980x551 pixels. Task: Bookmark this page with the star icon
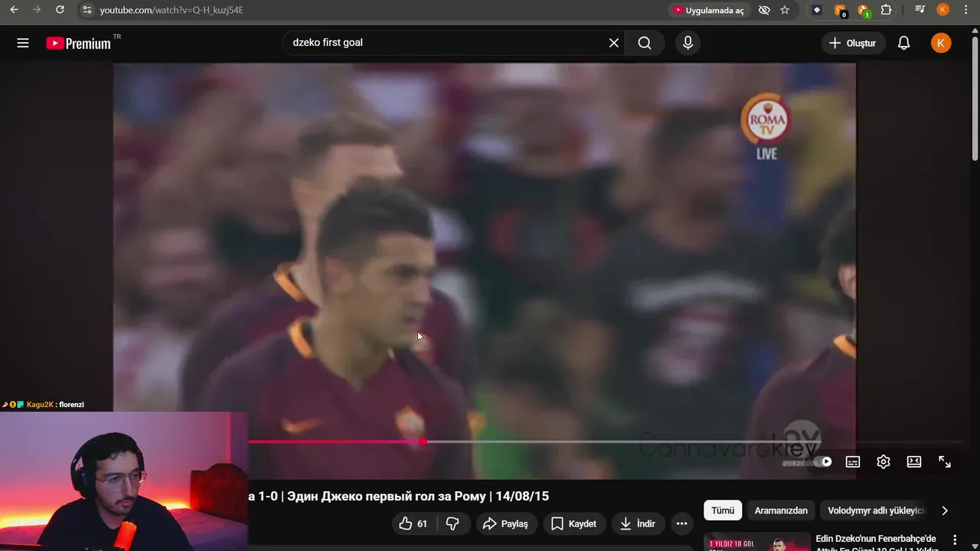click(x=785, y=10)
